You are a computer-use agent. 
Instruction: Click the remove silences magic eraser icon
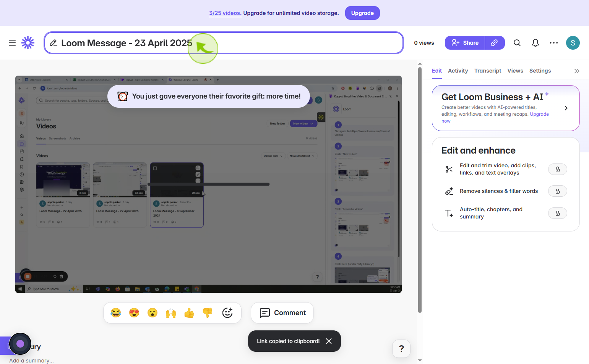coord(449,191)
